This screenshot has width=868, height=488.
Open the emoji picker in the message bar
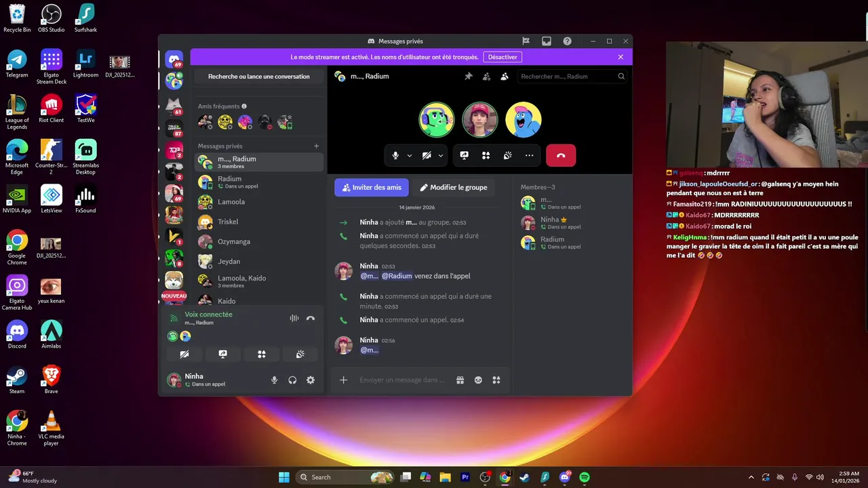478,380
